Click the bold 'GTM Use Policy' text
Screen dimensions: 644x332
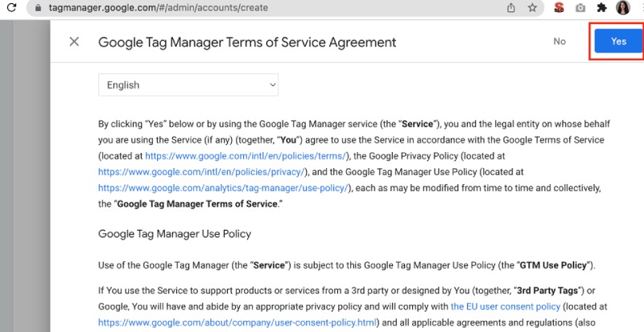(x=553, y=265)
